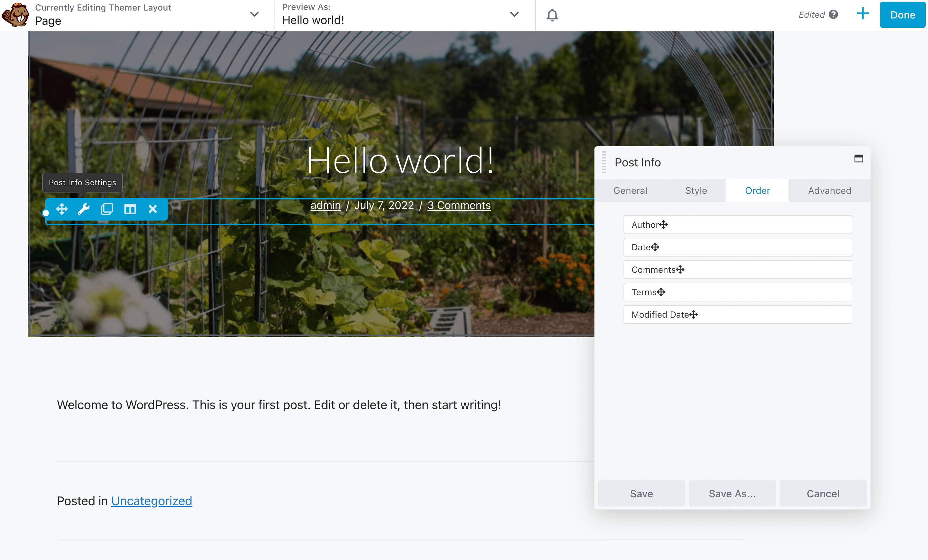Click the move module handle icon

click(x=62, y=209)
